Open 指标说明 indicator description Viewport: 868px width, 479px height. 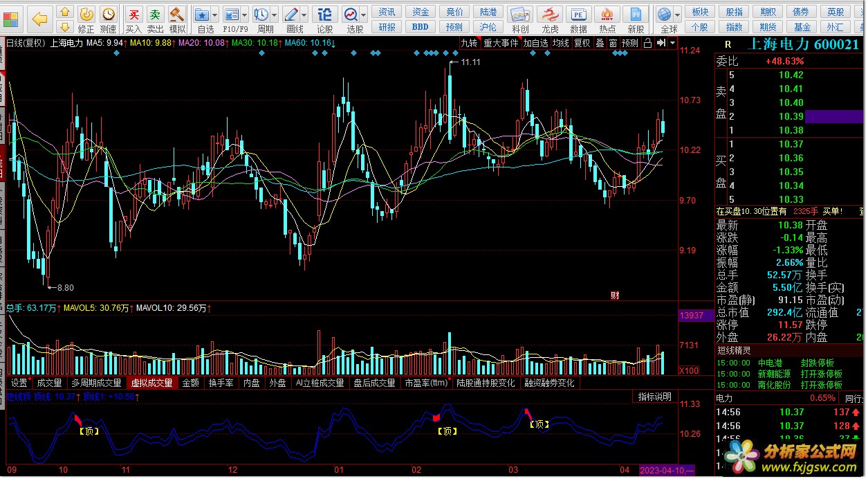coord(654,397)
